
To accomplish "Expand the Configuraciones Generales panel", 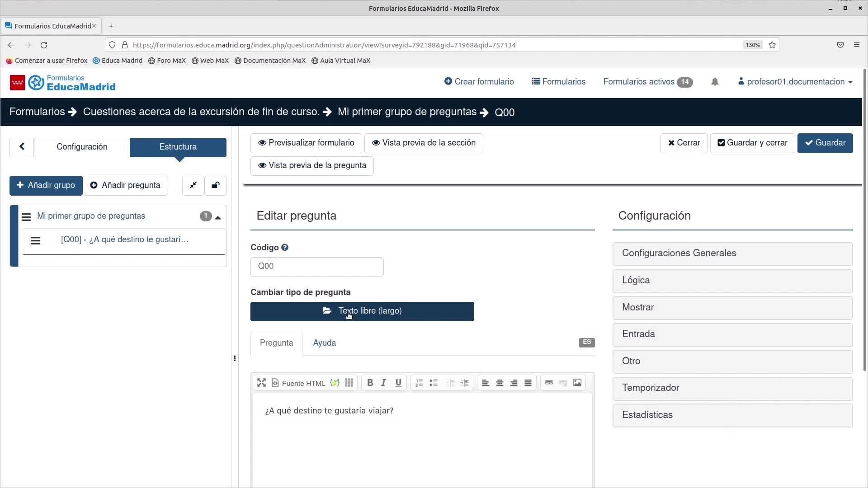I will pyautogui.click(x=732, y=253).
